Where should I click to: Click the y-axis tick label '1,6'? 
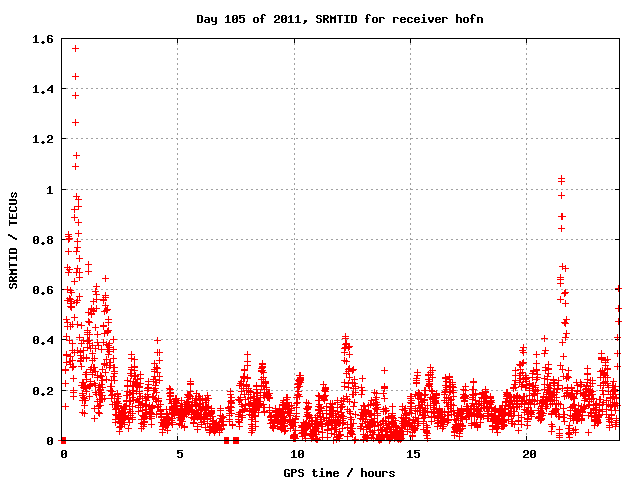click(43, 40)
